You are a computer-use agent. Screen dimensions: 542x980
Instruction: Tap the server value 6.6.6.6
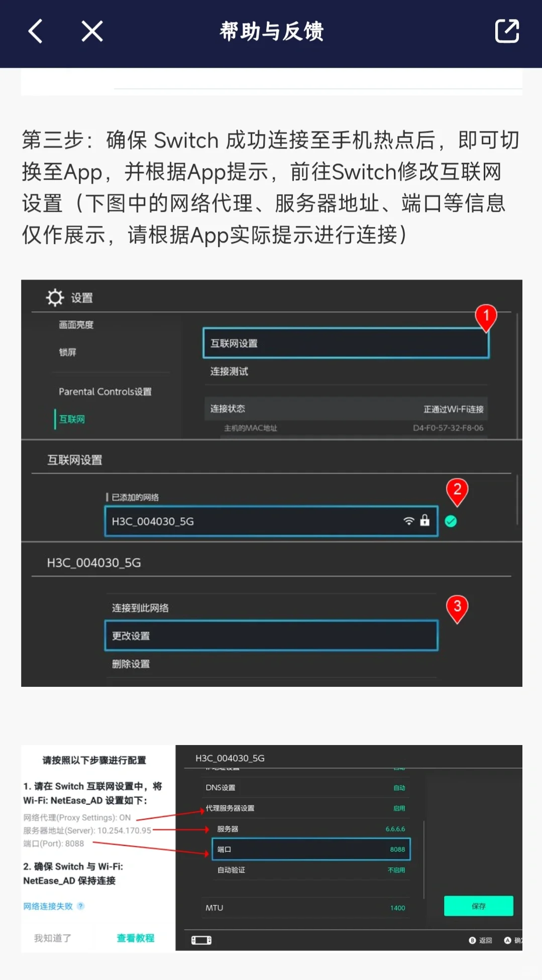tap(395, 829)
